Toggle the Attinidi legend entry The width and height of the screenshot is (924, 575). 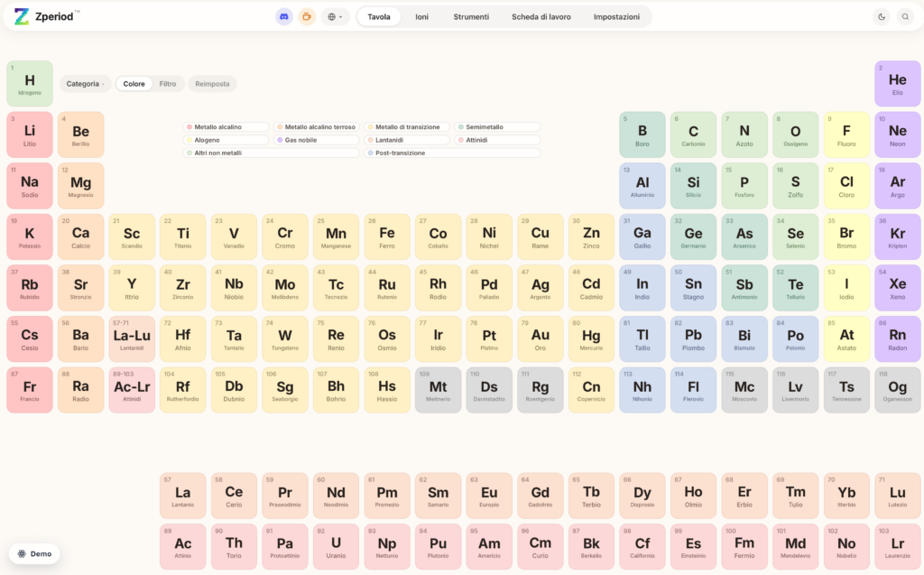(x=497, y=140)
